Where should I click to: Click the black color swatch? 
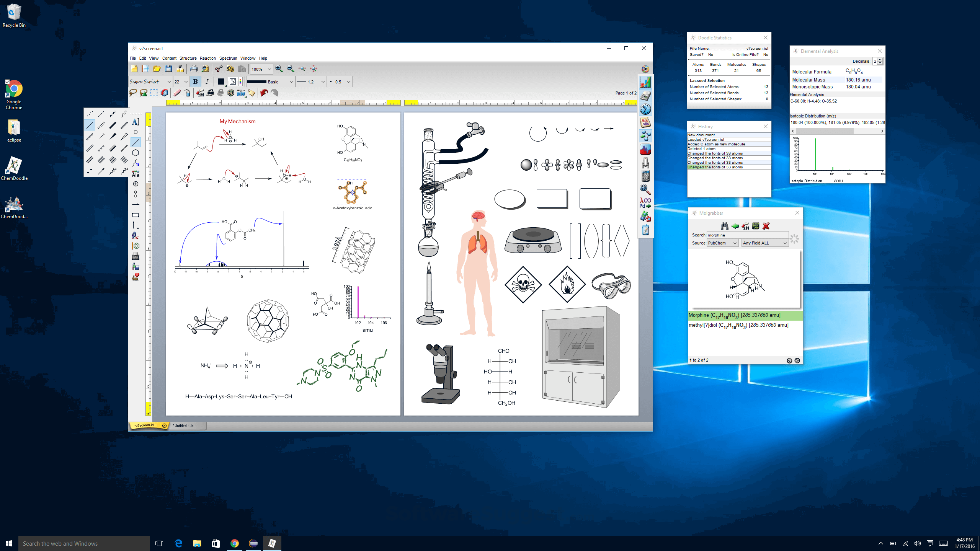220,82
